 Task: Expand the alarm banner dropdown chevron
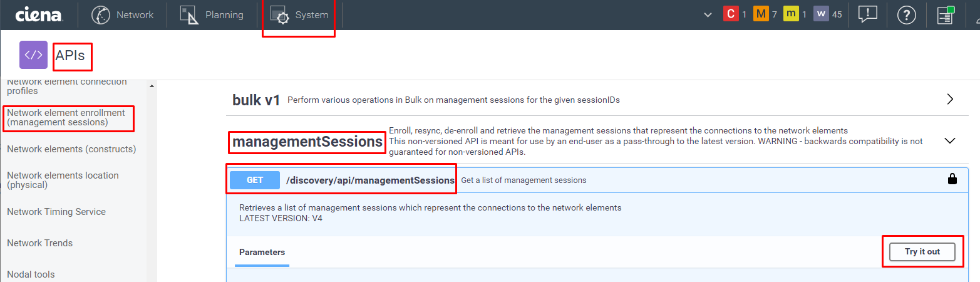click(708, 14)
